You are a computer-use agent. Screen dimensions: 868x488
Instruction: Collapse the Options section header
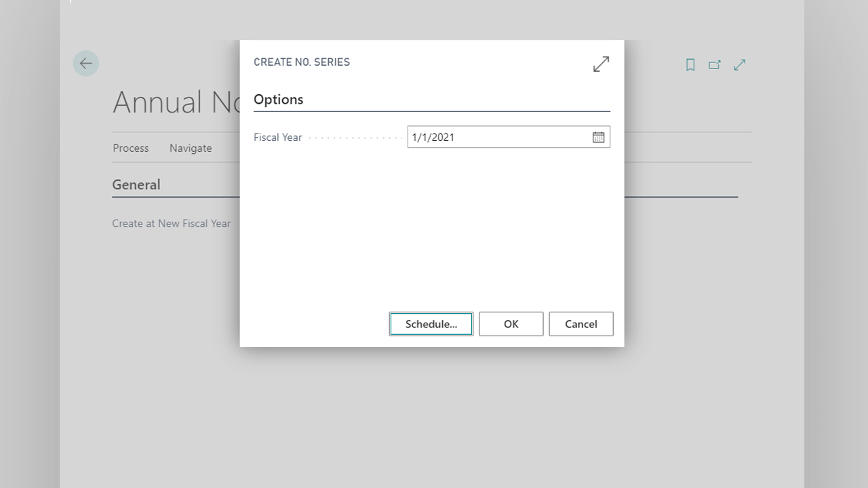click(x=279, y=100)
